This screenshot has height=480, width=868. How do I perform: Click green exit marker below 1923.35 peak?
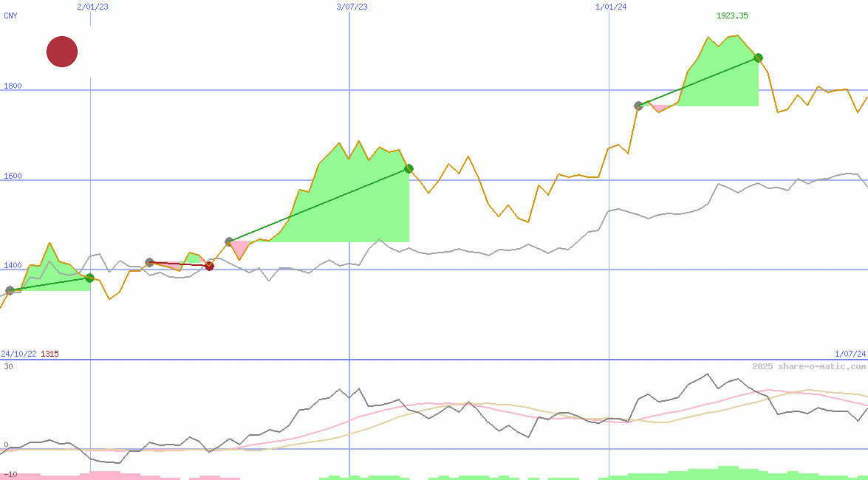coord(758,58)
